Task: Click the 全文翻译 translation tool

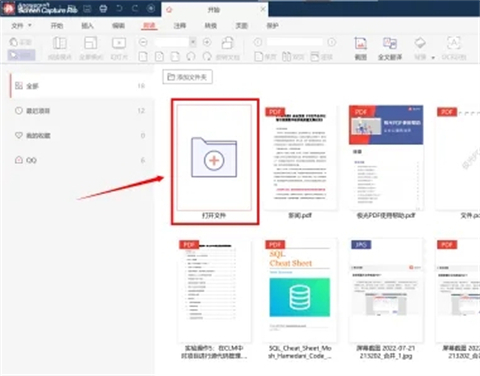Action: pos(390,48)
